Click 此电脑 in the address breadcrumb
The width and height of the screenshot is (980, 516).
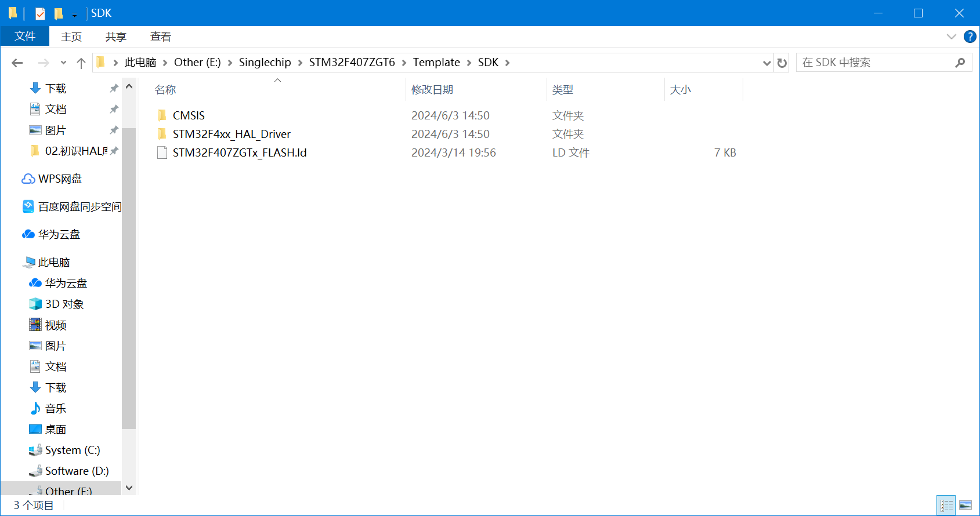pyautogui.click(x=140, y=62)
